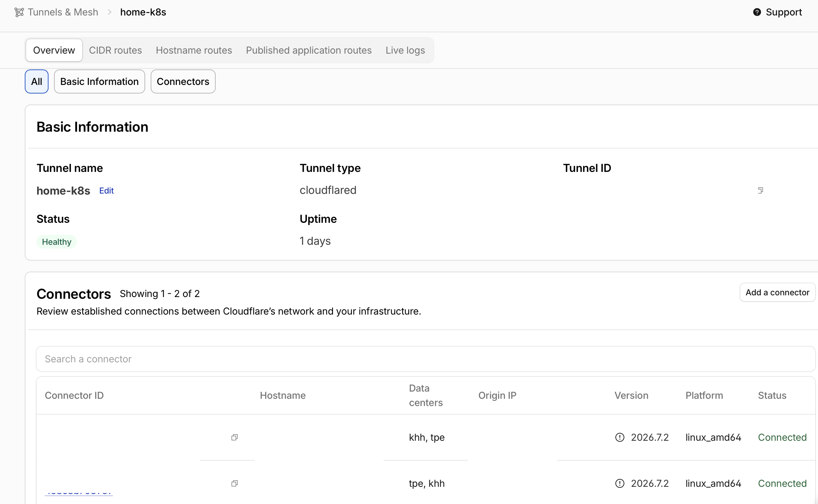Open the Published application routes tab
The width and height of the screenshot is (818, 504).
(x=309, y=50)
